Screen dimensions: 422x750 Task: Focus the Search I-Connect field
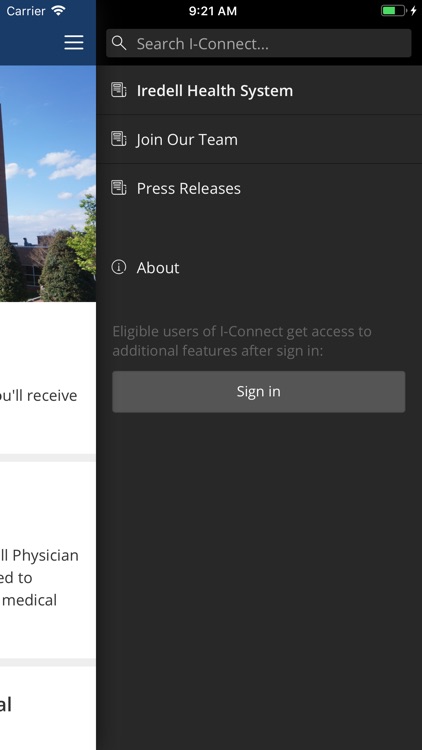point(258,44)
